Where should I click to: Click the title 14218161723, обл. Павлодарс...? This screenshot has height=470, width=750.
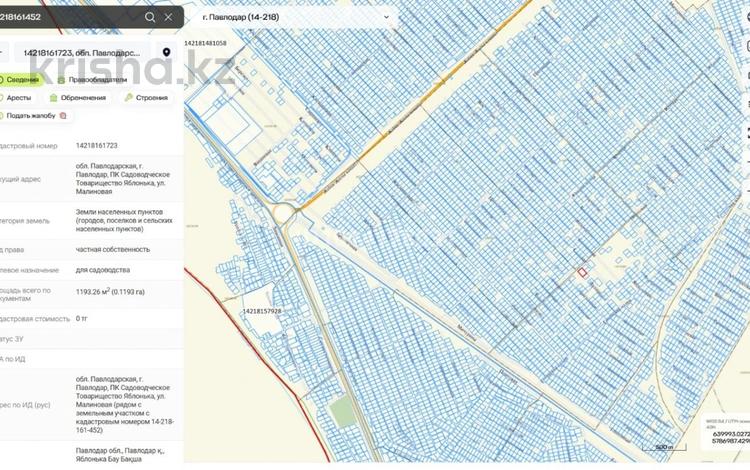click(x=82, y=53)
